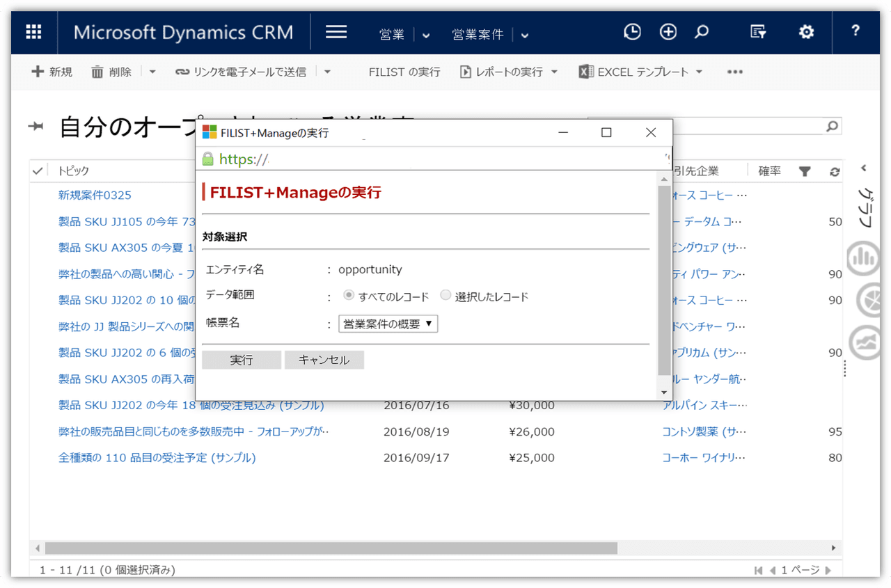Pin the current view icon
891x588 pixels.
[x=36, y=126]
